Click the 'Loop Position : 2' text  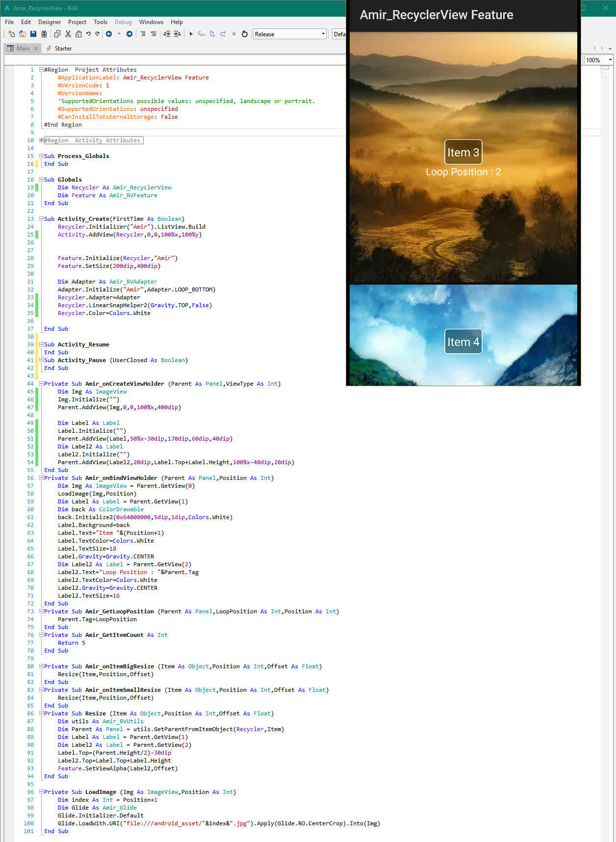point(463,172)
